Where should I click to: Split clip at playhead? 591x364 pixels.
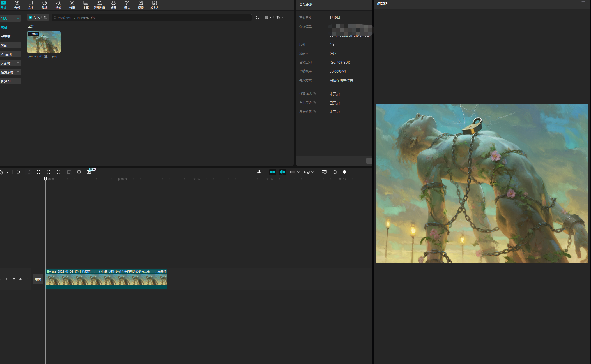coord(38,172)
